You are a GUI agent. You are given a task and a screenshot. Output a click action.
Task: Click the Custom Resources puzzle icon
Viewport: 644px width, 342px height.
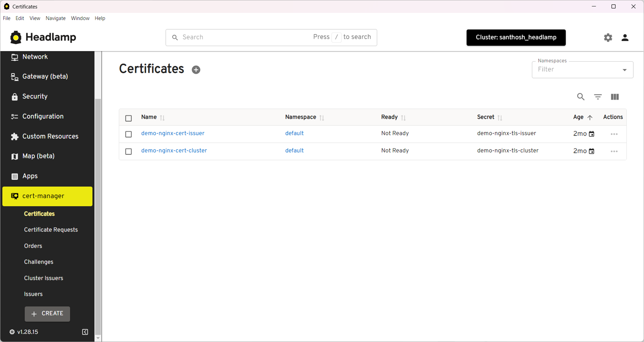(14, 136)
